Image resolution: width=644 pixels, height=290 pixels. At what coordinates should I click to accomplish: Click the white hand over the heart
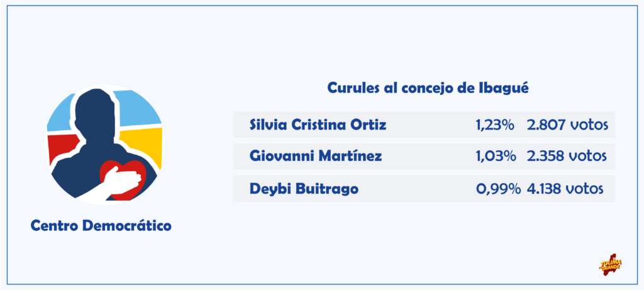point(111,186)
